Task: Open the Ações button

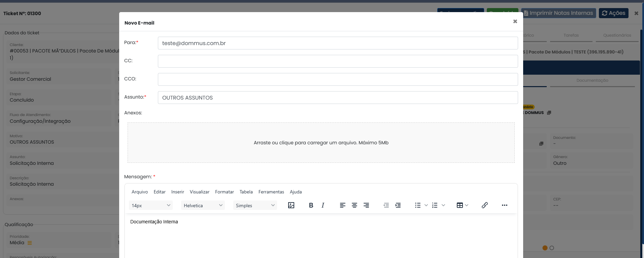Action: coord(614,13)
